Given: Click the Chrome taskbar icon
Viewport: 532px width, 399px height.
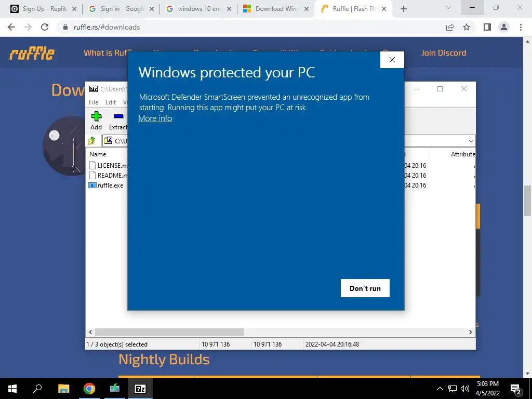Looking at the screenshot, I should point(89,389).
